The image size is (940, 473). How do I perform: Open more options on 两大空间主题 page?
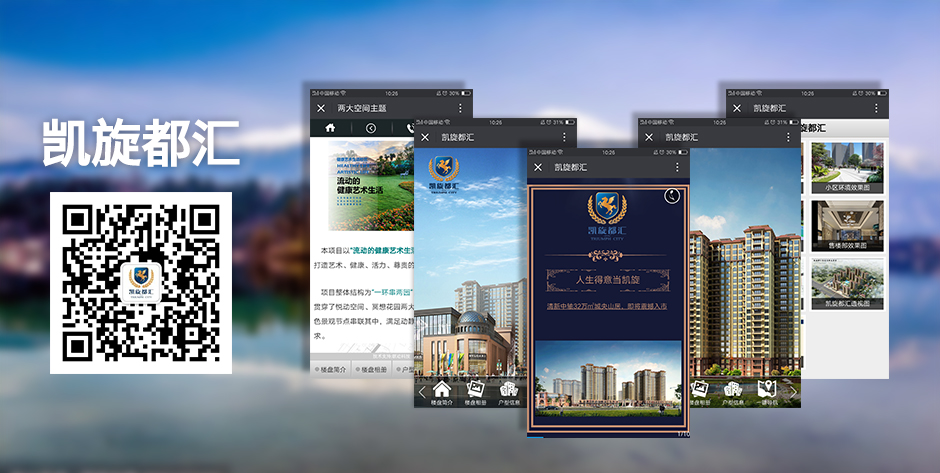pos(460,108)
